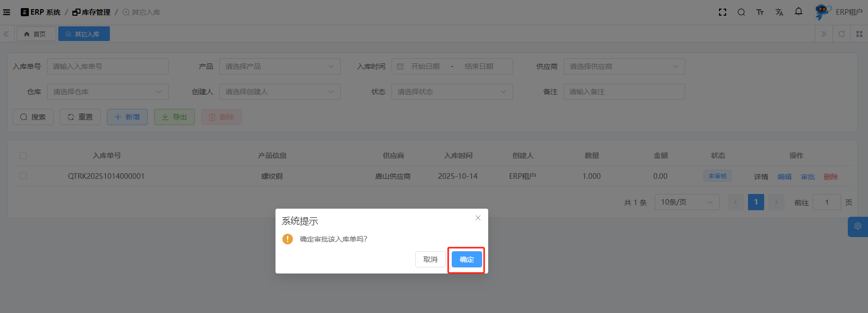
Task: Click the 入库单号 input field
Action: tap(107, 66)
